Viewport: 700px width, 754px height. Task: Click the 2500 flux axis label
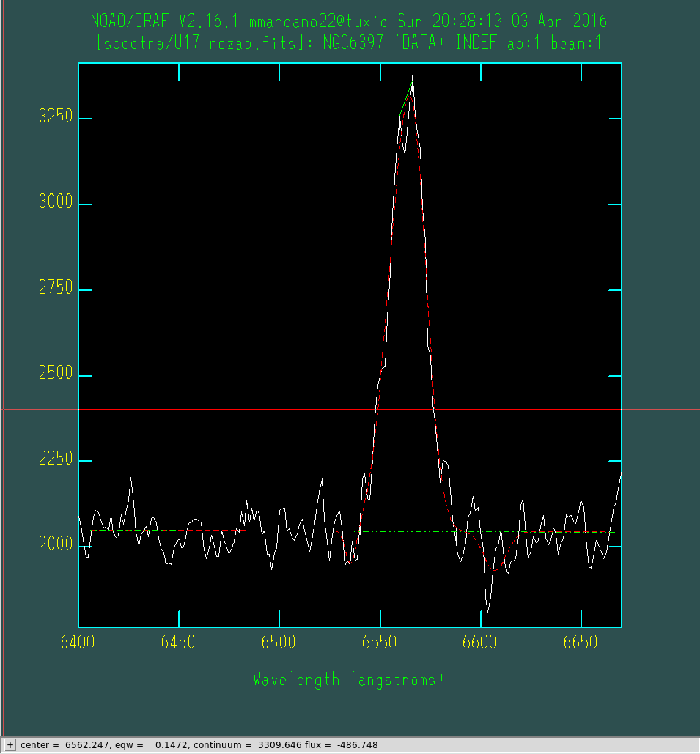tap(56, 373)
